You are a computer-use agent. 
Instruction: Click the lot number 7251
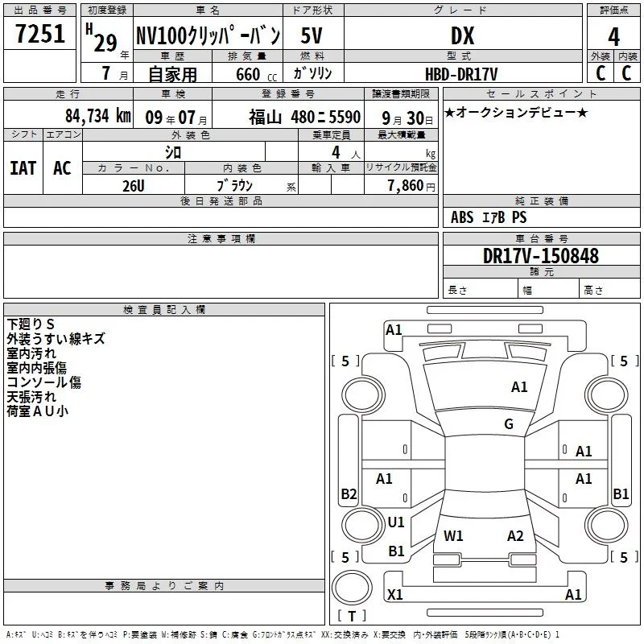coord(39,34)
